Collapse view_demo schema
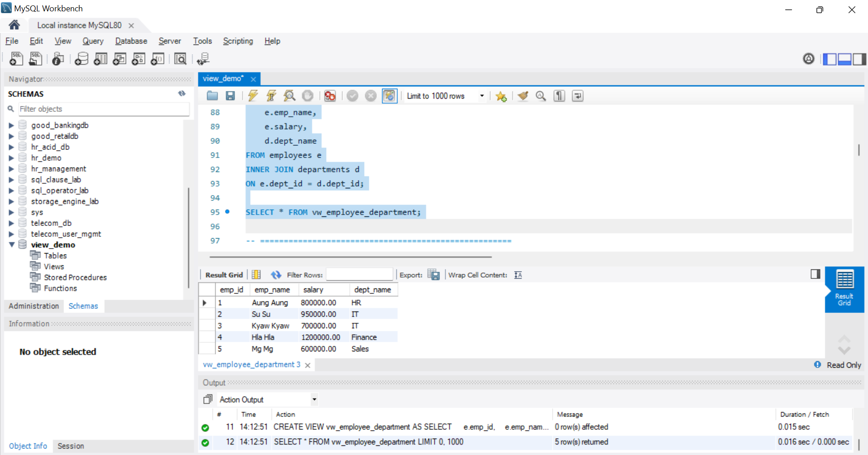868x455 pixels. [11, 245]
